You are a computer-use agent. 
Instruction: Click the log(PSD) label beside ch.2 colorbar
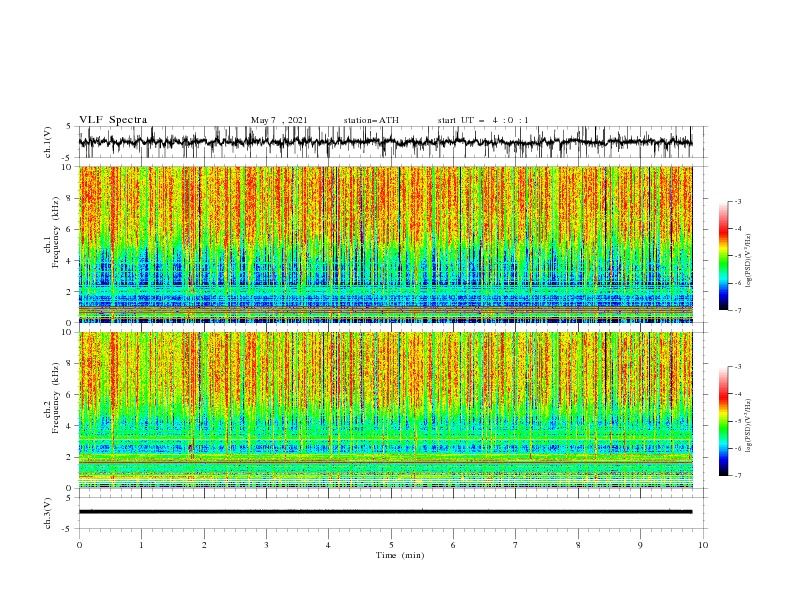tap(748, 426)
